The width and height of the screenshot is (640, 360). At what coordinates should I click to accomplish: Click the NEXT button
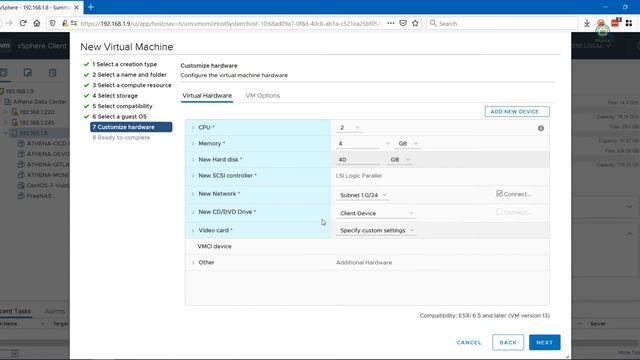(x=544, y=342)
